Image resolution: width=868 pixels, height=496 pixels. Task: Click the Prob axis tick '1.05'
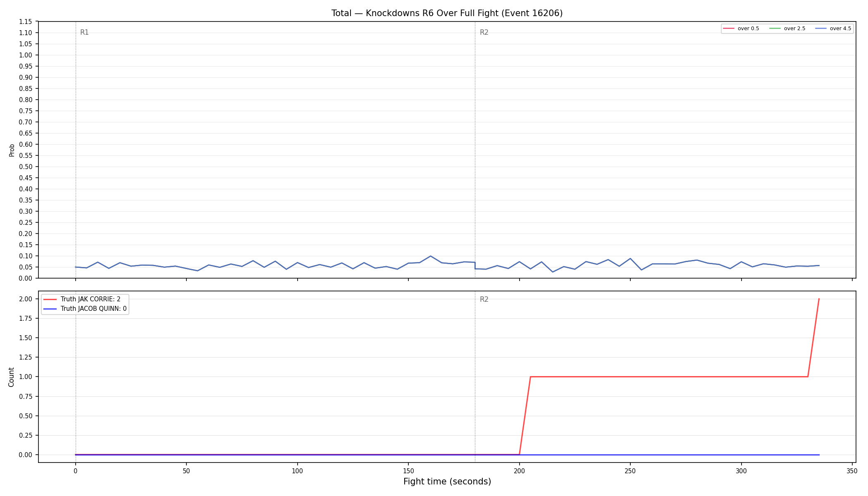(26, 44)
